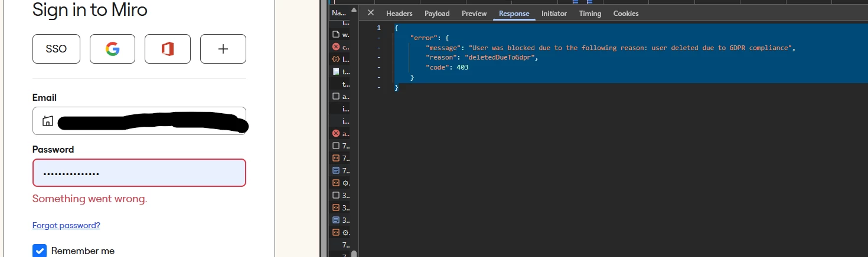Click the SSO sign-in button

(x=56, y=49)
